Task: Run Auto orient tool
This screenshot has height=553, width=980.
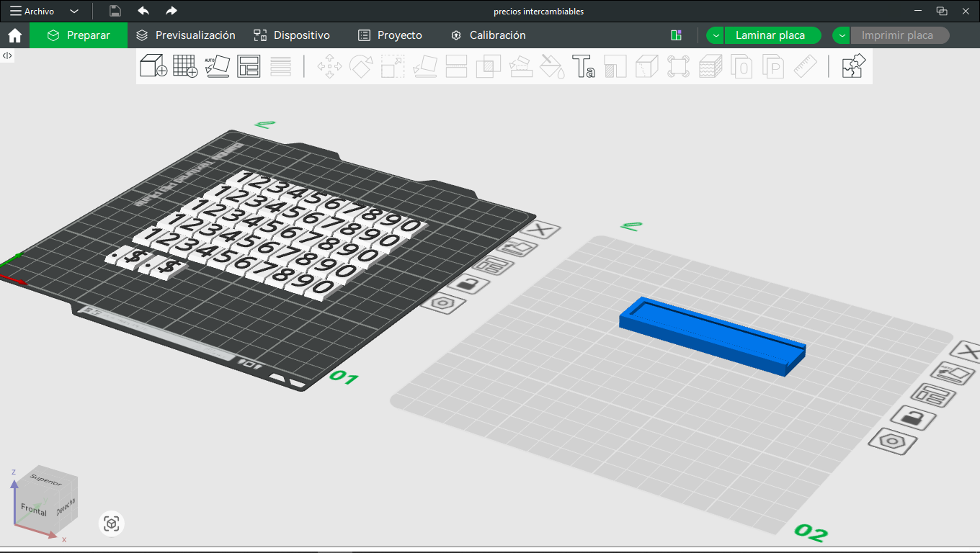Action: (217, 66)
